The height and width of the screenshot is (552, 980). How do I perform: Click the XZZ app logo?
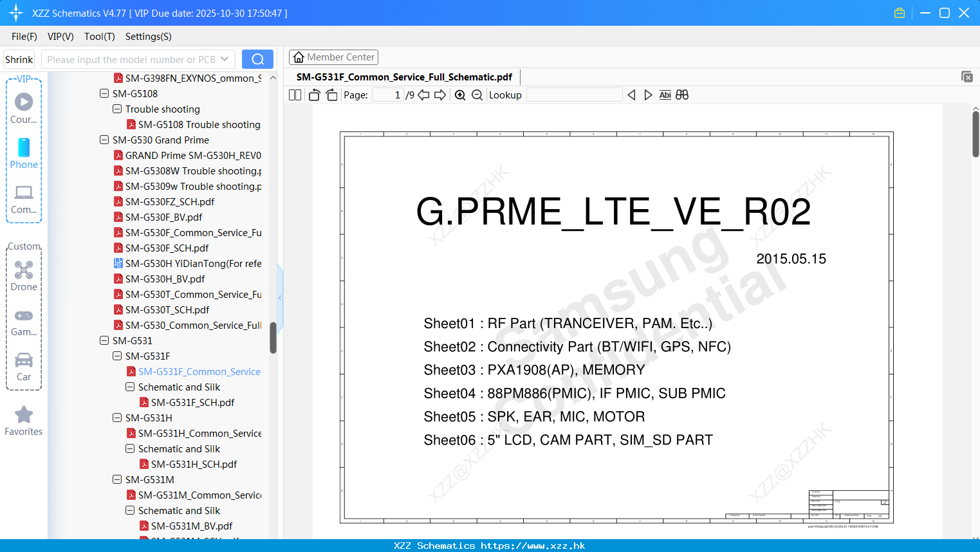click(16, 13)
